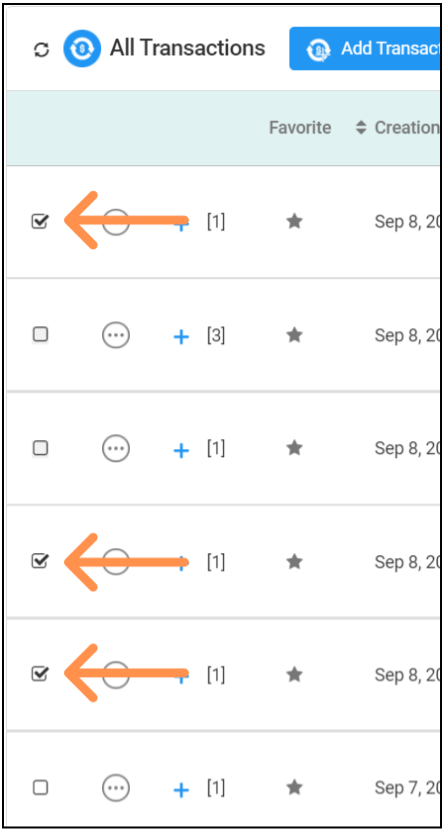The width and height of the screenshot is (443, 830).
Task: Star the transaction marked [3] as favorite
Action: click(294, 335)
